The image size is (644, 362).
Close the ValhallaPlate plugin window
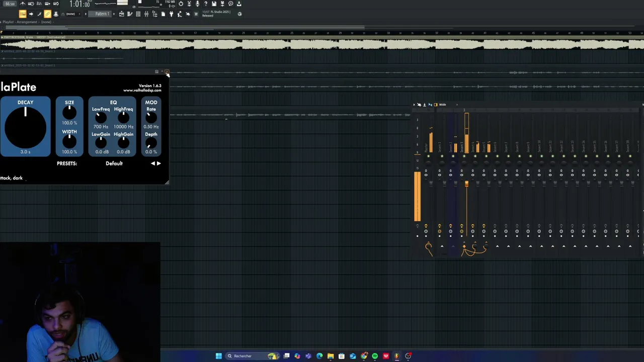[167, 72]
